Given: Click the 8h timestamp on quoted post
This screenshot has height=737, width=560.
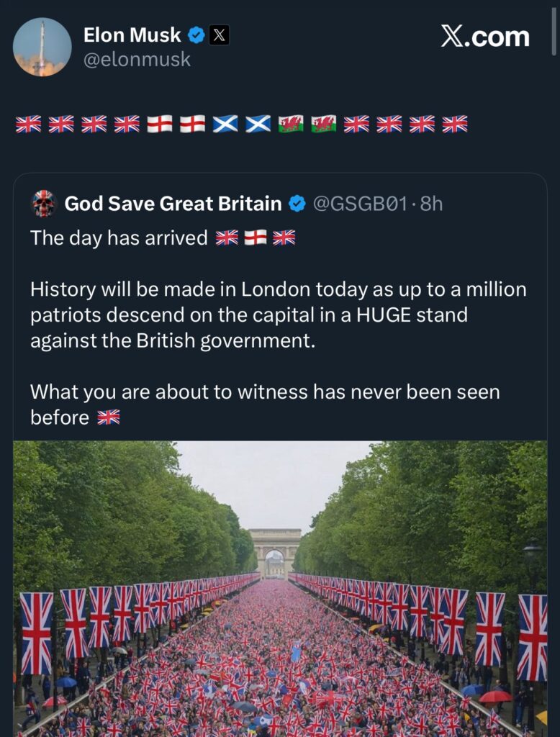Looking at the screenshot, I should (431, 204).
